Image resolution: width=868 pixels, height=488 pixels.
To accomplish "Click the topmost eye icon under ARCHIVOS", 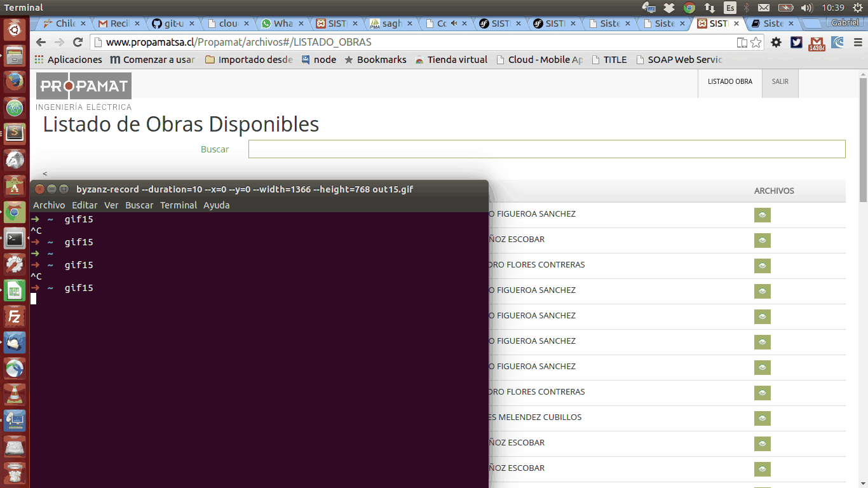I will click(x=762, y=215).
